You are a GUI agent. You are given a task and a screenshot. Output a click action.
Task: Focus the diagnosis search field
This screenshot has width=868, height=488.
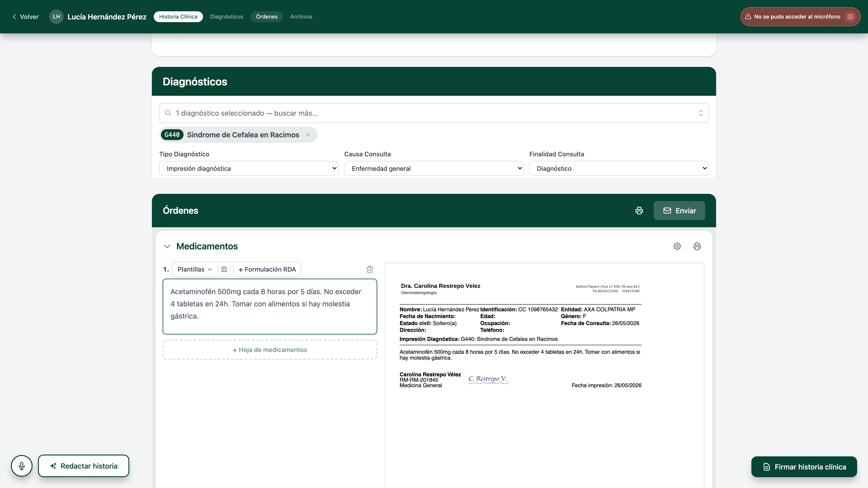434,113
